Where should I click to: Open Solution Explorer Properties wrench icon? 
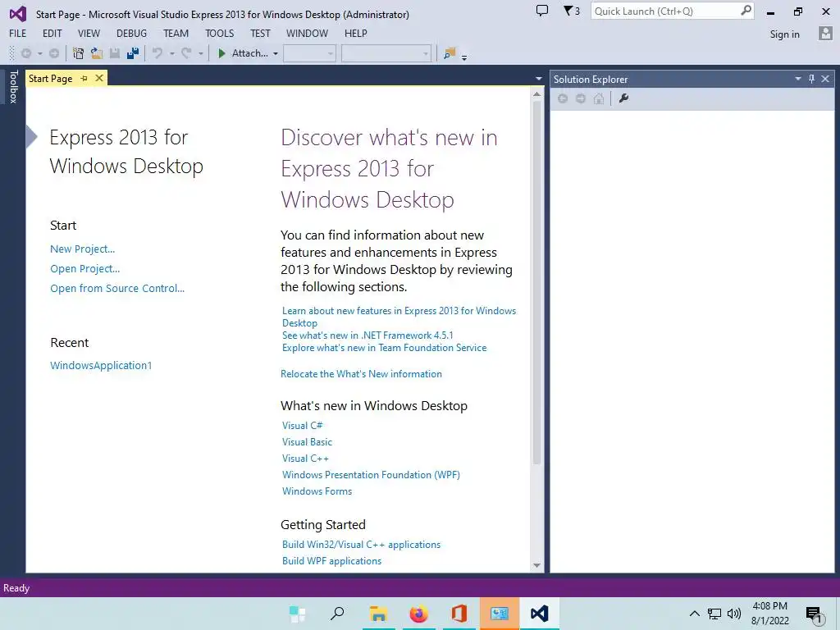coord(623,98)
